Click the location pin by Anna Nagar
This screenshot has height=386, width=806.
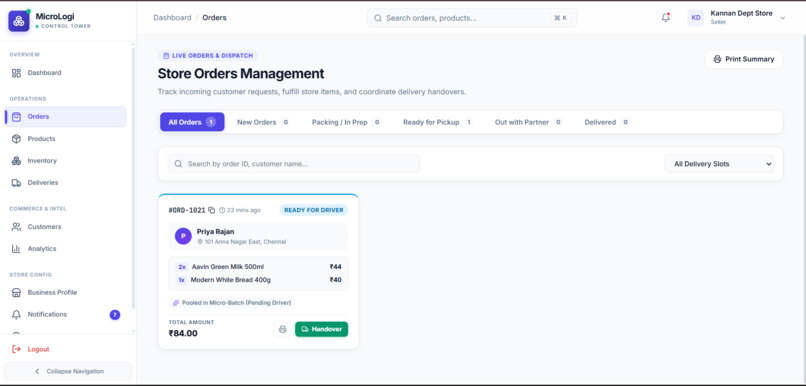(200, 242)
